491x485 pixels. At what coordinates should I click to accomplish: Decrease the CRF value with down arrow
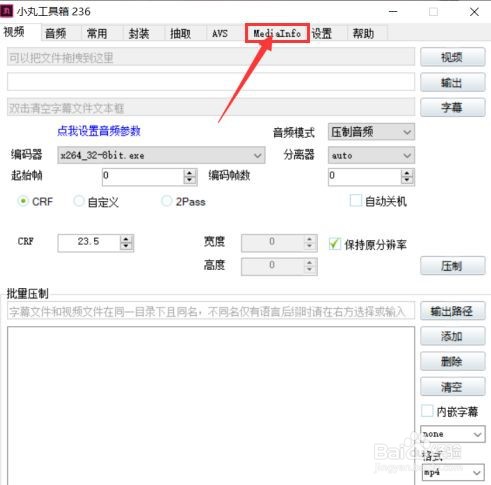click(126, 246)
